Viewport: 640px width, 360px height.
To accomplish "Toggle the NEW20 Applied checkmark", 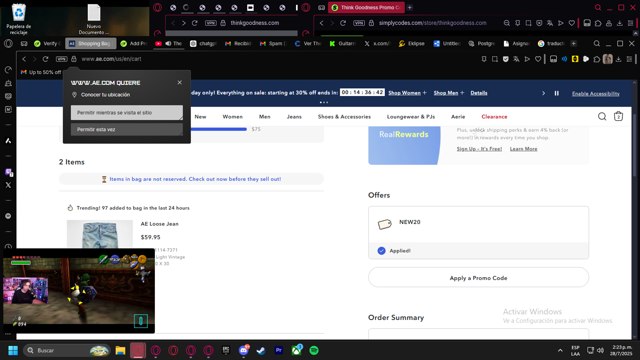I will (x=381, y=251).
